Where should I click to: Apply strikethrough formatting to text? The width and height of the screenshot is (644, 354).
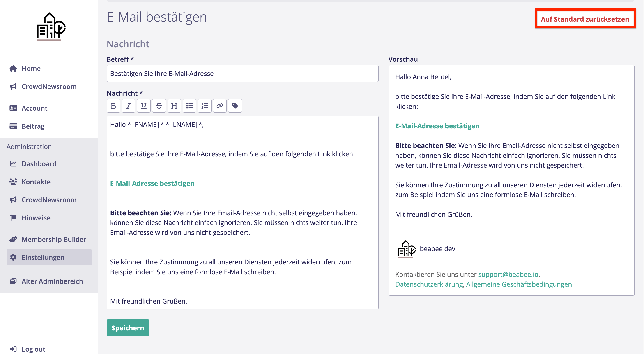159,106
